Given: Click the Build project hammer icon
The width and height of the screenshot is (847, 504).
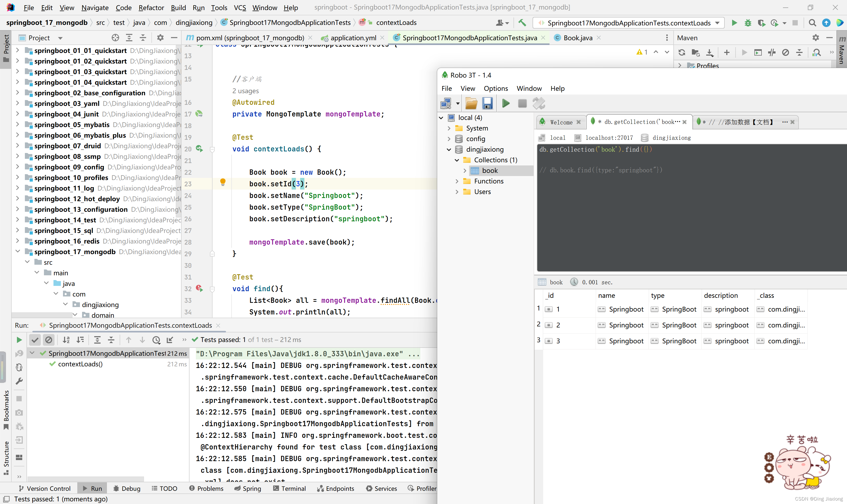Looking at the screenshot, I should click(522, 23).
